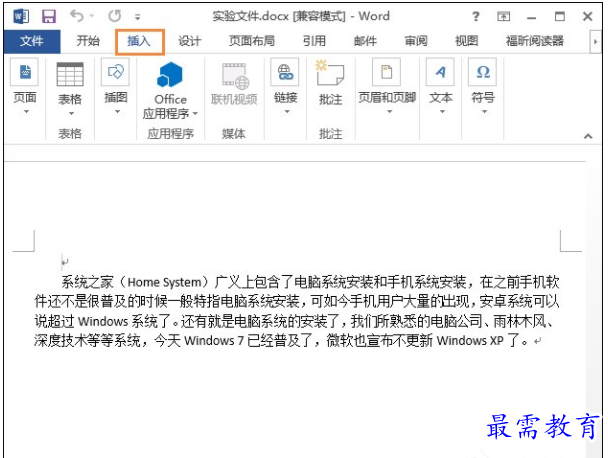The width and height of the screenshot is (608, 458).
Task: Switch to the 设计 tab
Action: click(190, 41)
